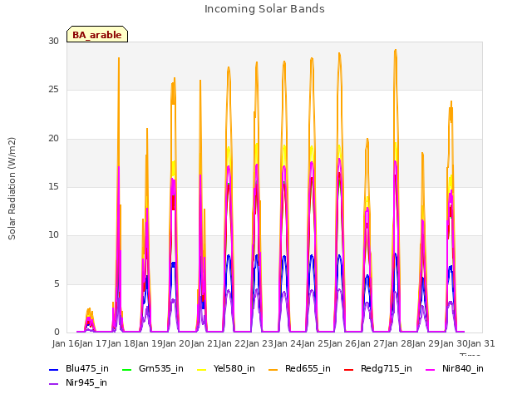Click the y-axis value 30
532x399 pixels.
[53, 42]
